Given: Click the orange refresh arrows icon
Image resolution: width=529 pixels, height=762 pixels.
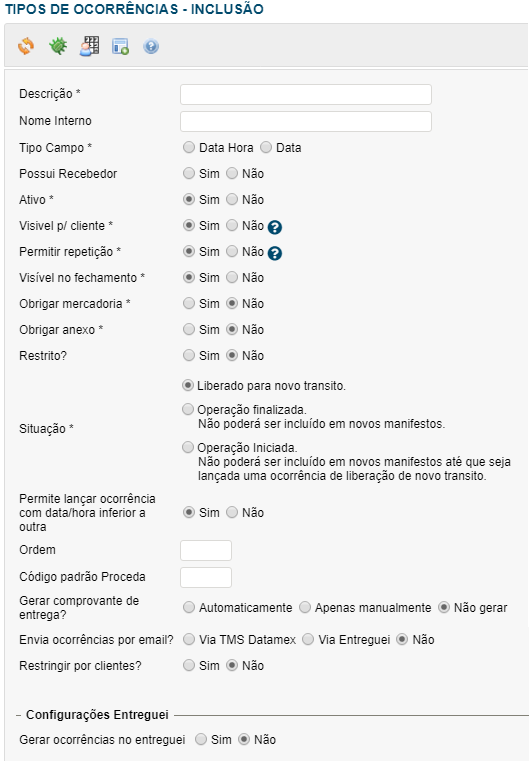Looking at the screenshot, I should point(26,46).
